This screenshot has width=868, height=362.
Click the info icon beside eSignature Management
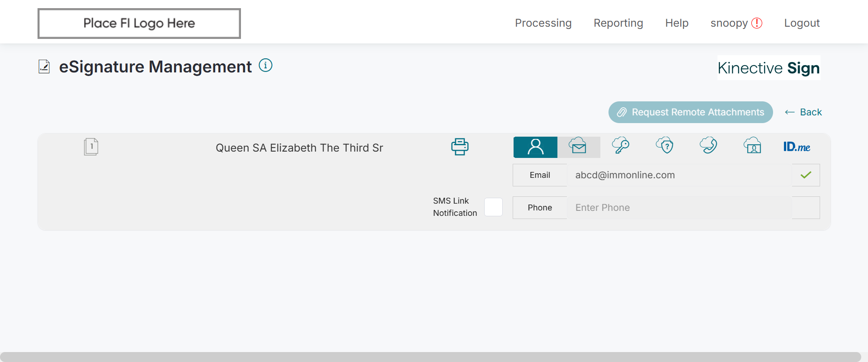point(265,66)
